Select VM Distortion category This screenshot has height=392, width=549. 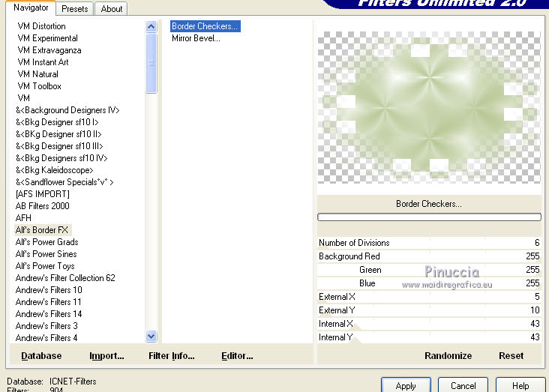coord(41,26)
